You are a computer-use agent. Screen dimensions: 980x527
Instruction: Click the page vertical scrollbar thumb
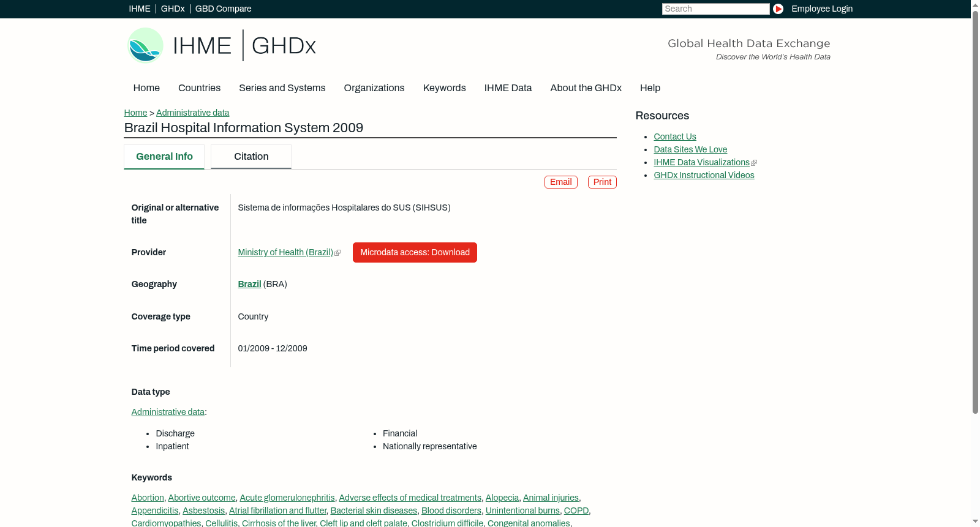(975, 212)
